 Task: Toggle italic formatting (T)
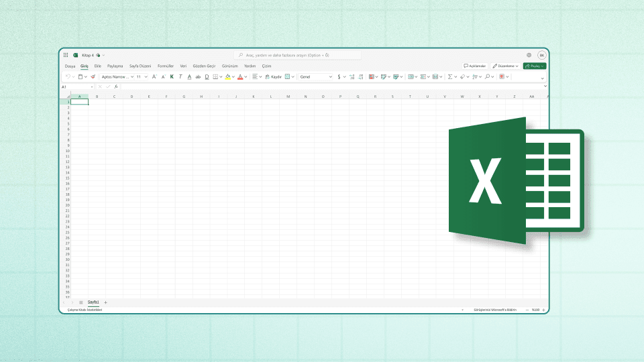click(x=180, y=77)
